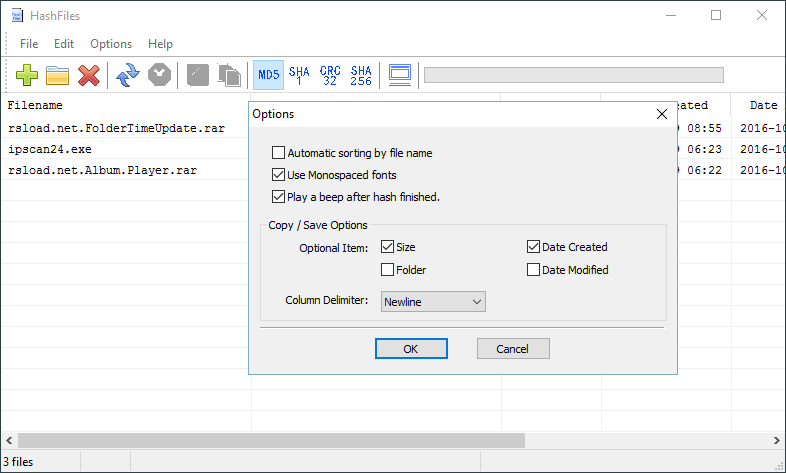Click the 06:23 time cell
This screenshot has width=786, height=473.
[x=704, y=149]
